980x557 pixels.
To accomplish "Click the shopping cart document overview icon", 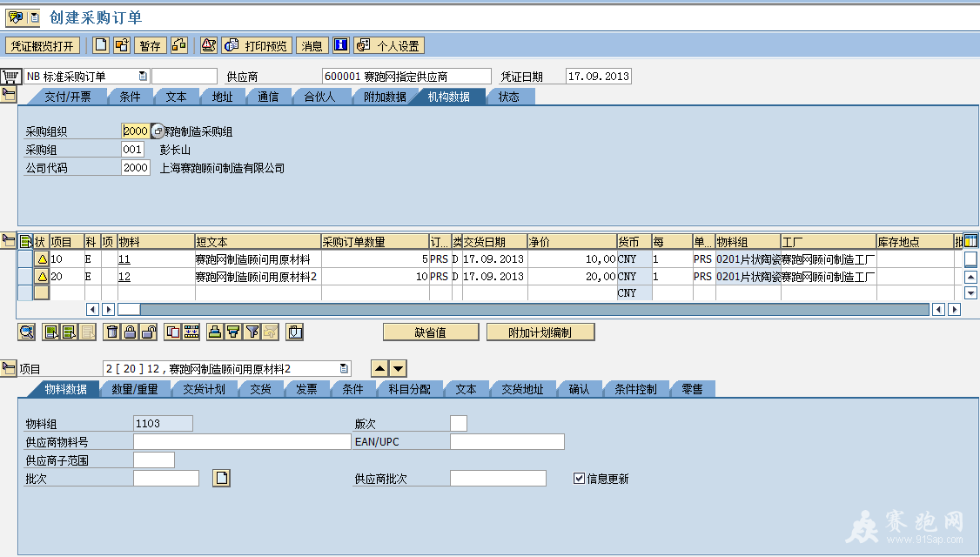I will (x=10, y=77).
